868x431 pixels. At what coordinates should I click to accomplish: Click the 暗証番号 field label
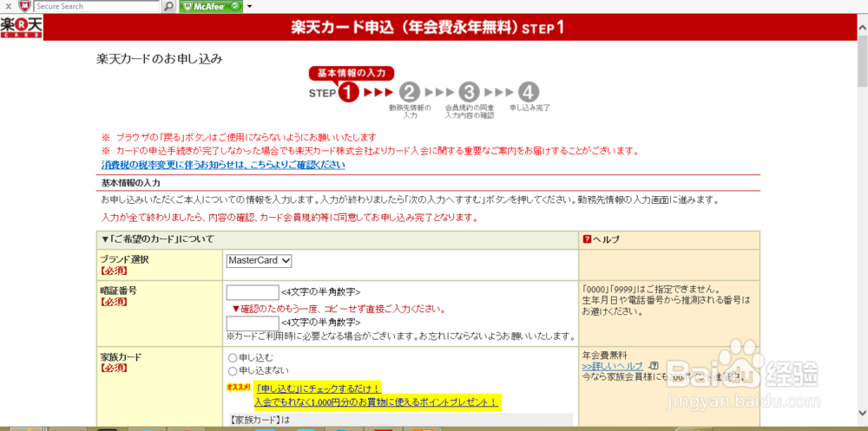coord(117,291)
